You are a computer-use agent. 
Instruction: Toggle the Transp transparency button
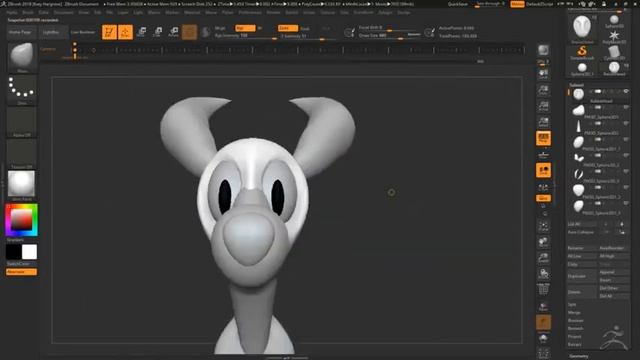[543, 306]
